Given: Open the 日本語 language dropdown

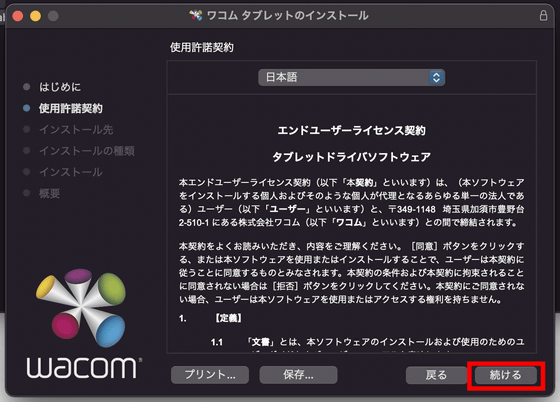Looking at the screenshot, I should 351,77.
